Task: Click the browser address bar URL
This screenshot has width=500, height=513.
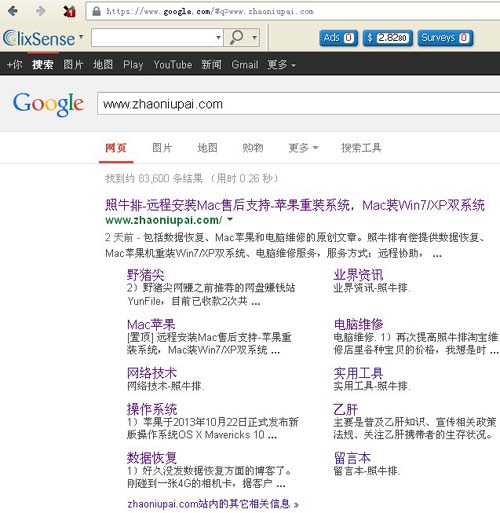Action: (x=210, y=12)
